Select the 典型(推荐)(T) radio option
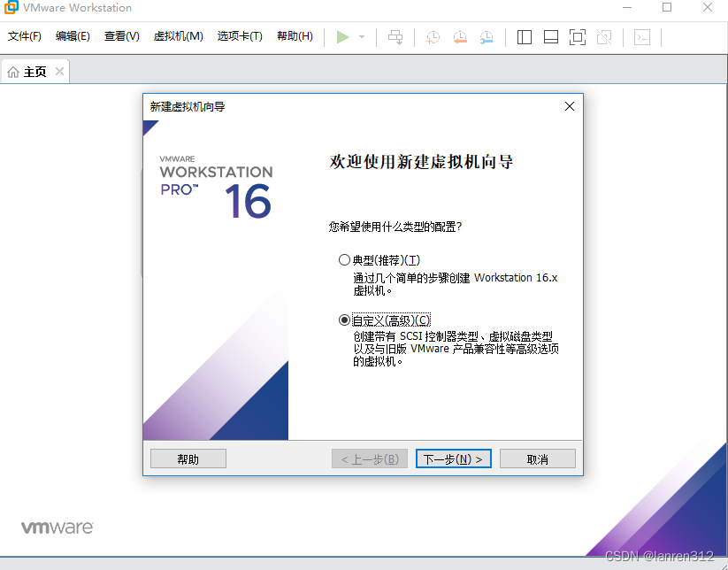 [344, 259]
